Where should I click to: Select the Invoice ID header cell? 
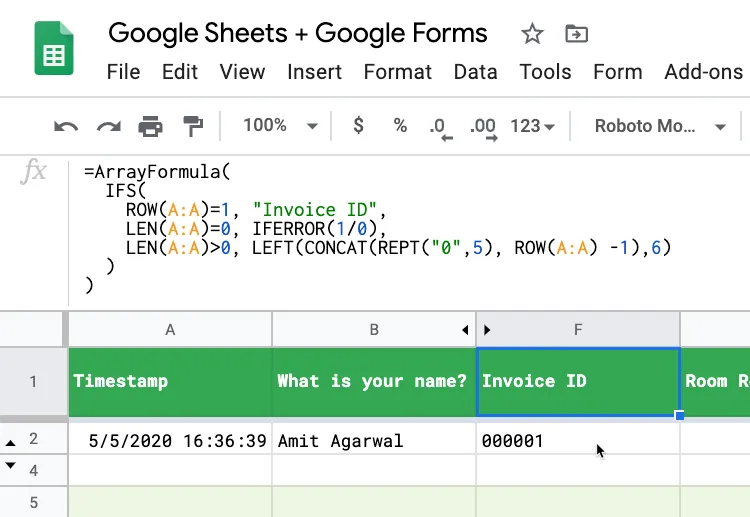578,382
